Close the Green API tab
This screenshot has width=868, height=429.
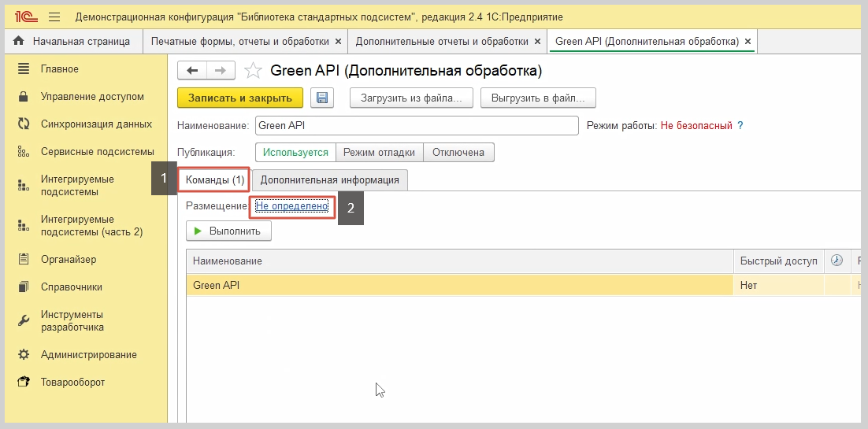[747, 41]
